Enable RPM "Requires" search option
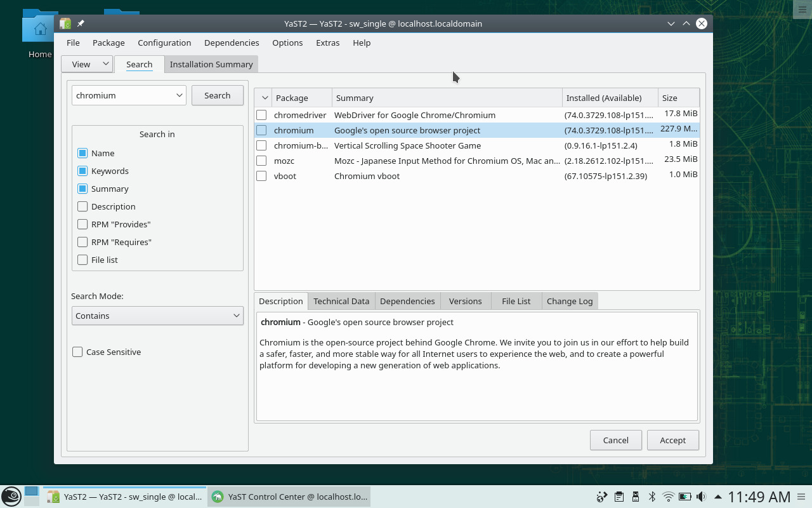 tap(82, 242)
